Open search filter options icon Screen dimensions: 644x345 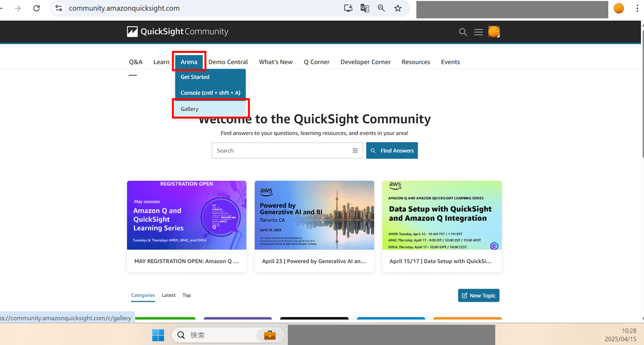click(x=355, y=151)
